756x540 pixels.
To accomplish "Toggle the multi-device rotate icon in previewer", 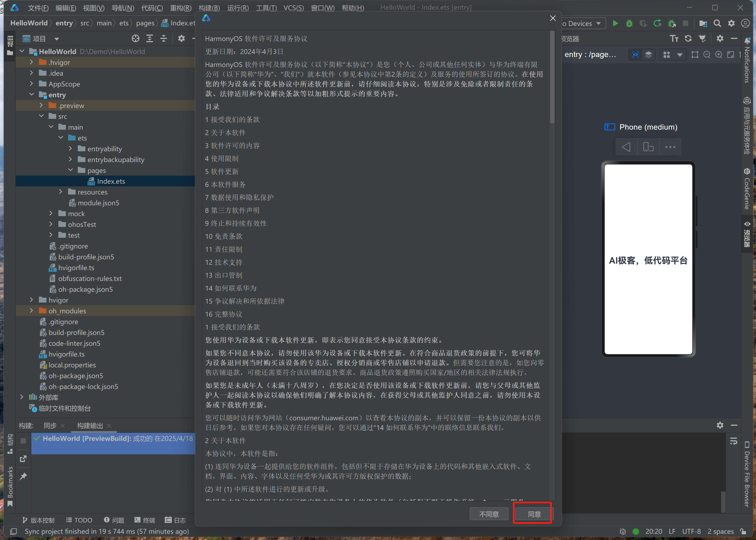I will coord(648,147).
